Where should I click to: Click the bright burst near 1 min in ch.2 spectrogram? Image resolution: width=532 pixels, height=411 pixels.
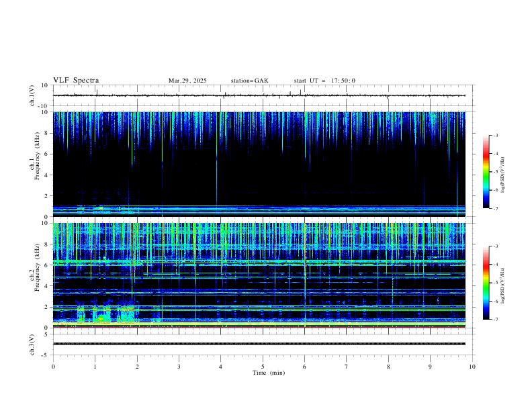click(x=101, y=315)
